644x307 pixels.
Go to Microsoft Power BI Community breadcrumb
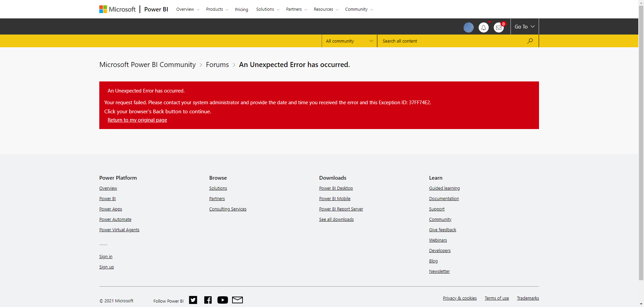pos(148,65)
